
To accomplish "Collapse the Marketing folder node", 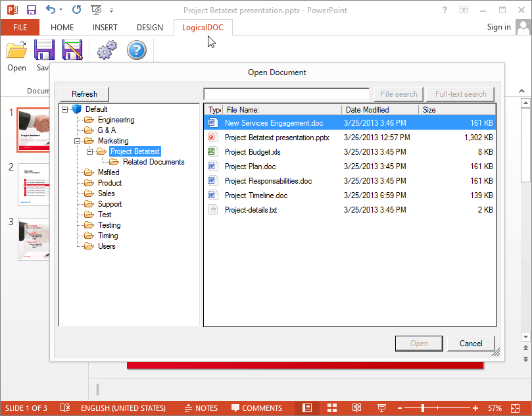I will click(x=78, y=141).
